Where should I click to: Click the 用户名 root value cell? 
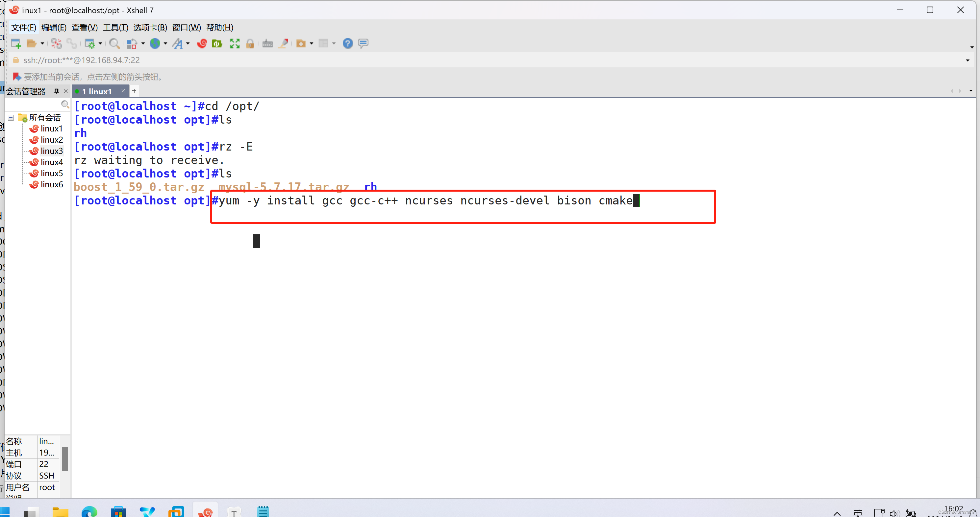(x=49, y=487)
